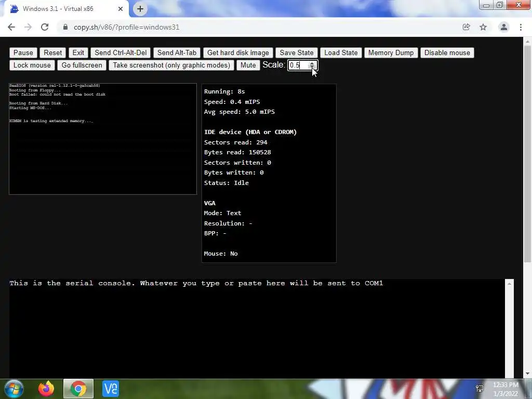Open VNC Viewer from the taskbar

[111, 389]
